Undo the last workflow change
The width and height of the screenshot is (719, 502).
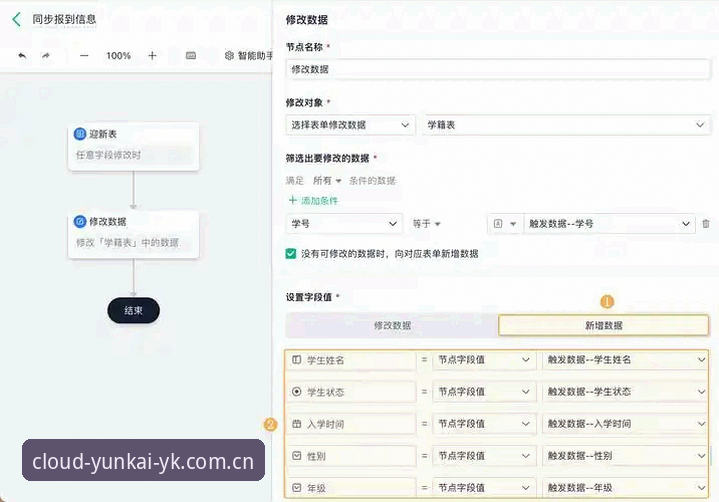pos(22,56)
